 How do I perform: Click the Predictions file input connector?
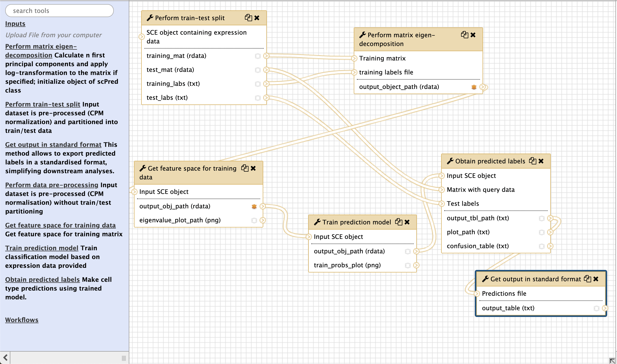coord(477,294)
